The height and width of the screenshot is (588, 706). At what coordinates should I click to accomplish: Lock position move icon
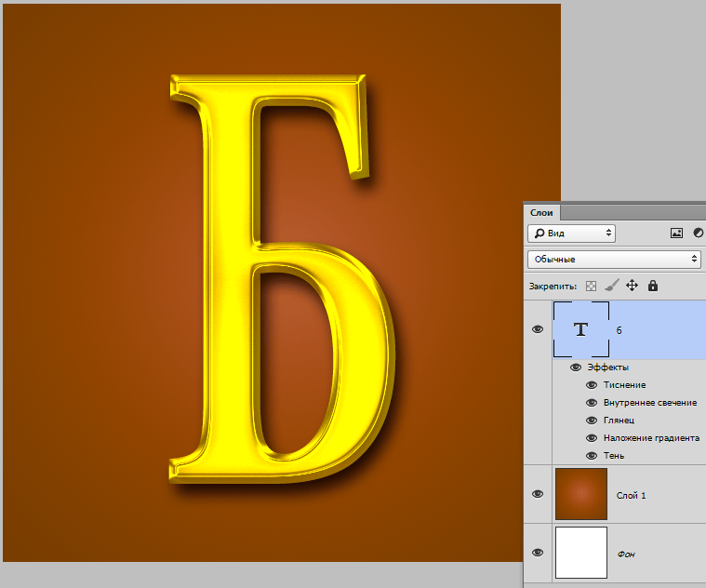(633, 286)
